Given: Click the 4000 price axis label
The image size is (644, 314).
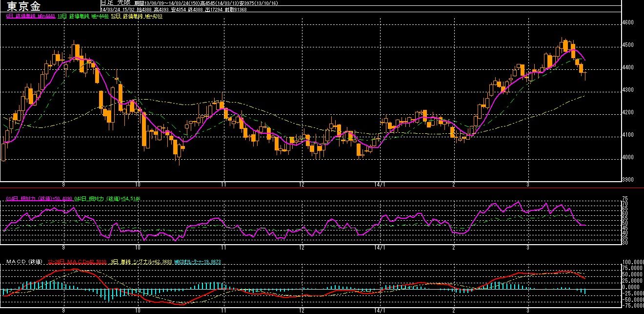Looking at the screenshot, I should pos(628,157).
